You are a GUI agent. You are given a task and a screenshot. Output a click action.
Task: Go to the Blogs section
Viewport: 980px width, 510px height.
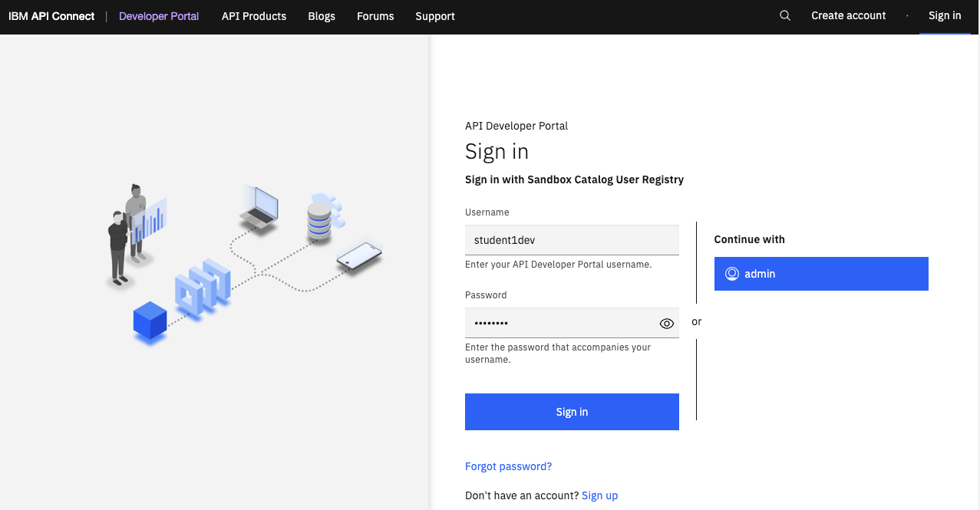322,16
